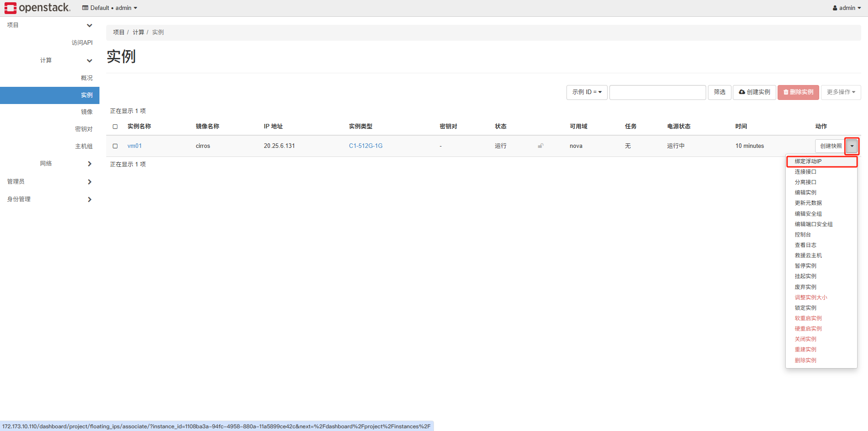The width and height of the screenshot is (868, 431).
Task: Expand the 身份管理 sidebar section
Action: click(x=50, y=199)
